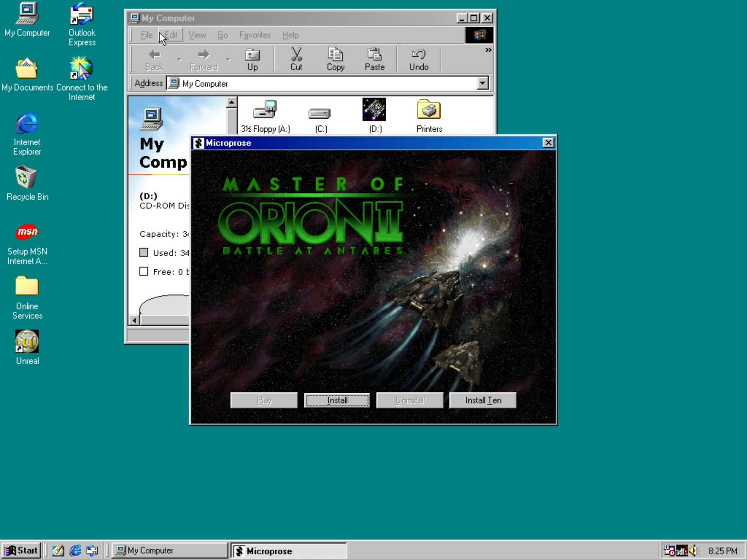
Task: Open Online Services folder
Action: 27,297
